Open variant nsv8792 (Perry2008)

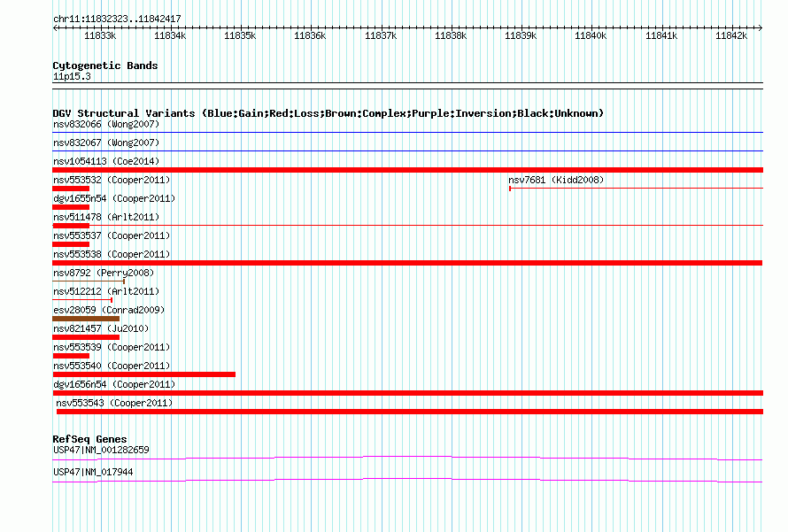(x=104, y=273)
